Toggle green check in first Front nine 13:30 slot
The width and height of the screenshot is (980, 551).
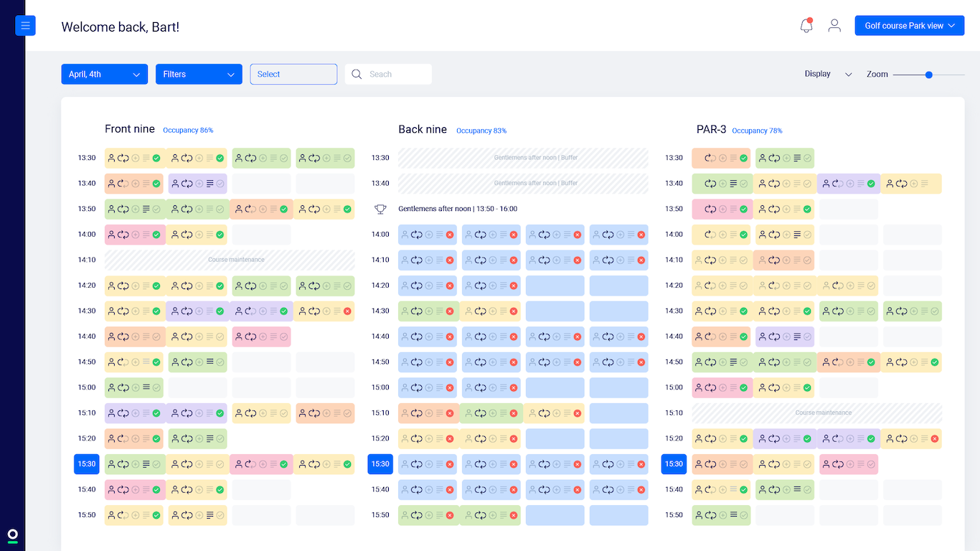click(x=156, y=158)
